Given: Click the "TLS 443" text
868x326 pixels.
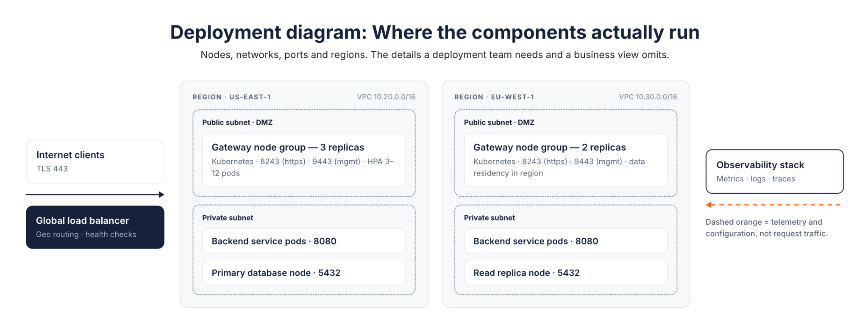Looking at the screenshot, I should click(52, 169).
